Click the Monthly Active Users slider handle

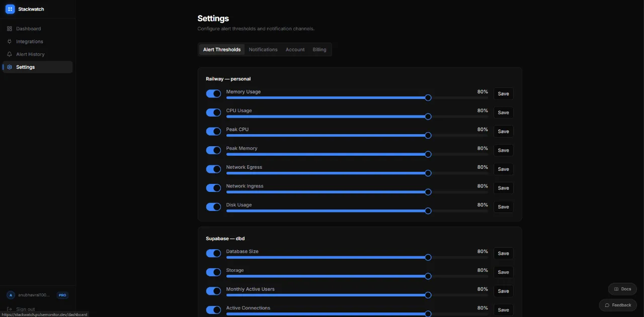pos(428,295)
